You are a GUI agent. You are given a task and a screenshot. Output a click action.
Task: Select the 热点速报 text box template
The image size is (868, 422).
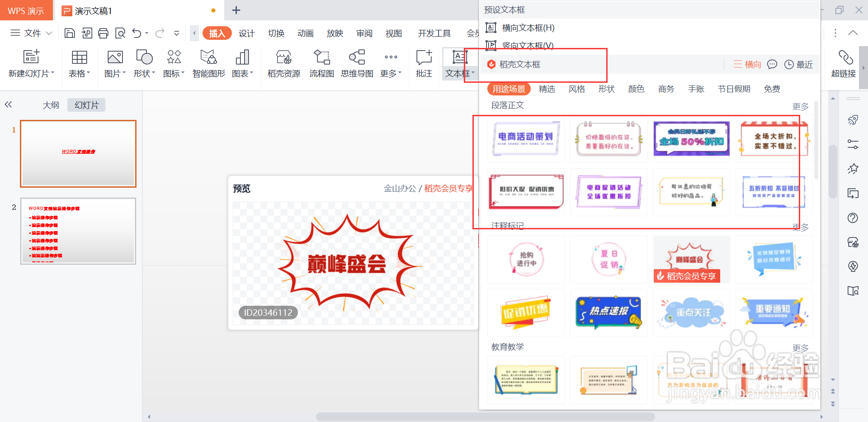click(x=609, y=313)
